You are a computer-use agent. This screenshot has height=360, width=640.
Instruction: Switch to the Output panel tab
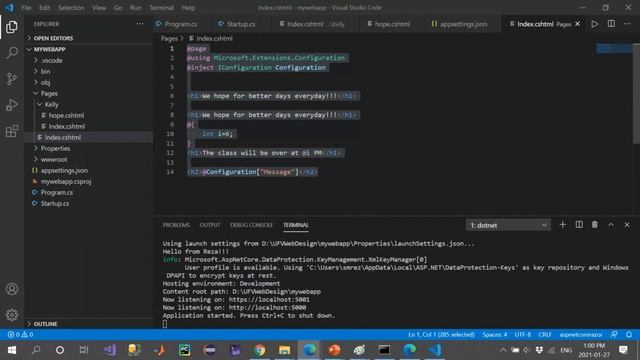pyautogui.click(x=210, y=225)
